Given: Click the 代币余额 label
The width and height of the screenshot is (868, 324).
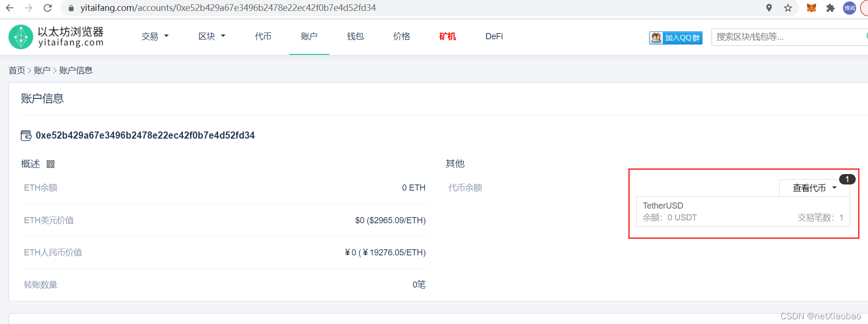Looking at the screenshot, I should 465,188.
